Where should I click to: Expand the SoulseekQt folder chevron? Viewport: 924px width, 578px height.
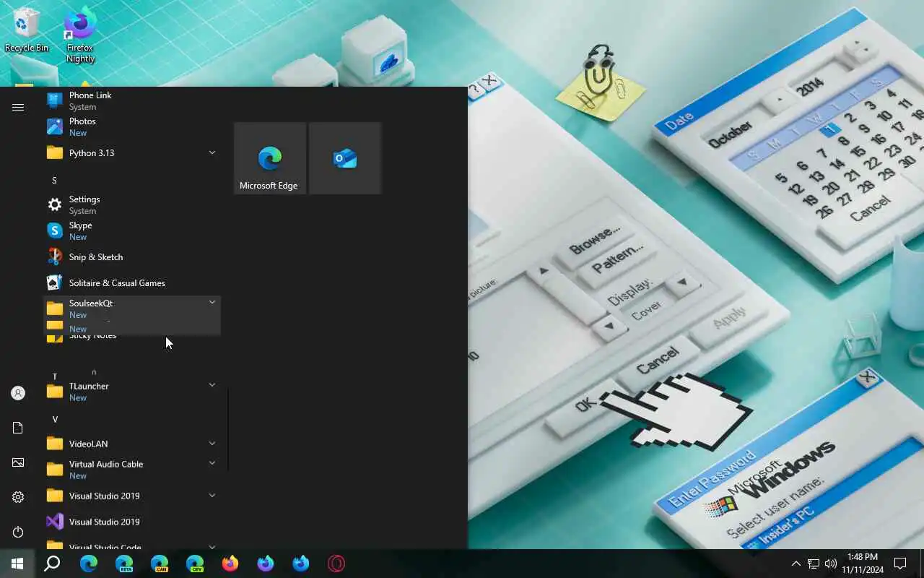(212, 302)
